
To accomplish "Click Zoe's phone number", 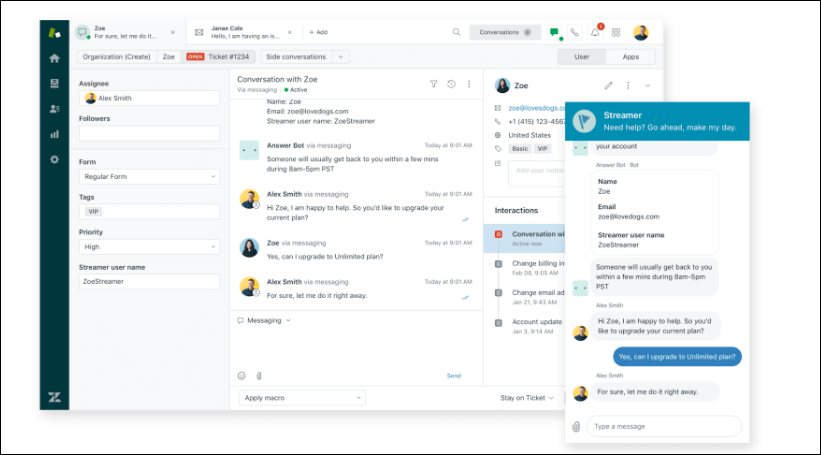I will 536,121.
